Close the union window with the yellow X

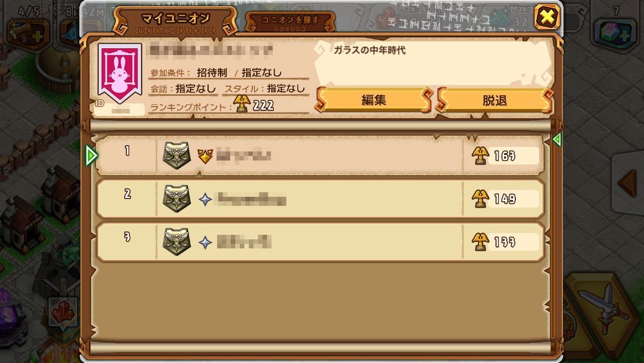pyautogui.click(x=546, y=17)
